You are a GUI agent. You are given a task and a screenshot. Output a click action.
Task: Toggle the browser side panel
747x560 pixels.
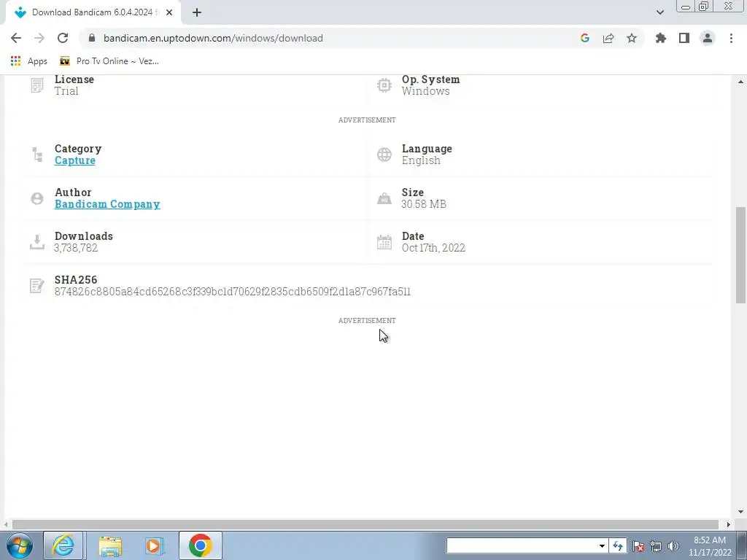(x=684, y=38)
